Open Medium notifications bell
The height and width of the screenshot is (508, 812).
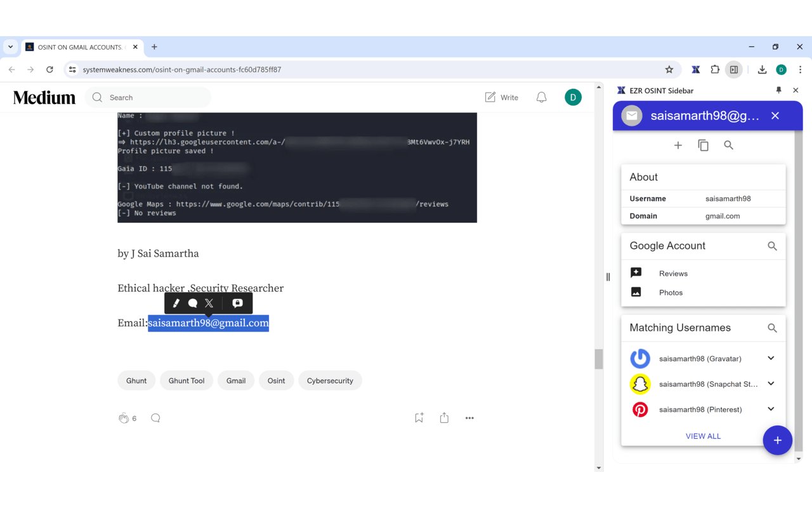[541, 97]
